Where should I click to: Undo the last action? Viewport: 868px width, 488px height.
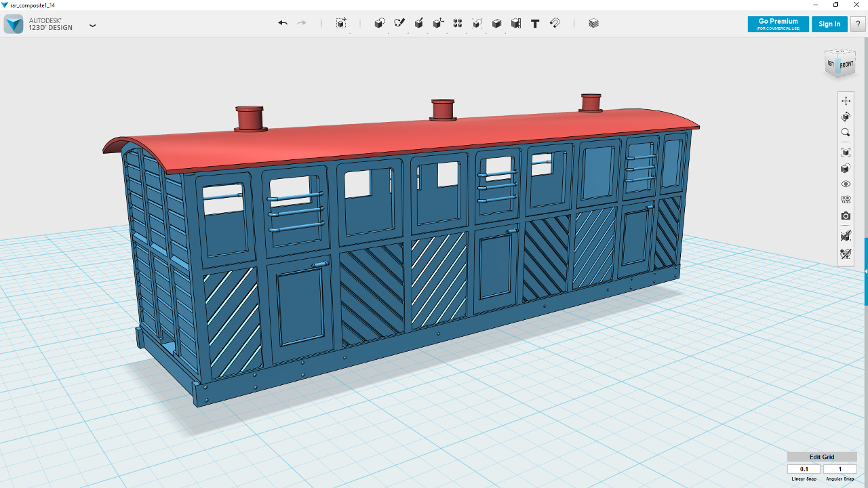283,23
